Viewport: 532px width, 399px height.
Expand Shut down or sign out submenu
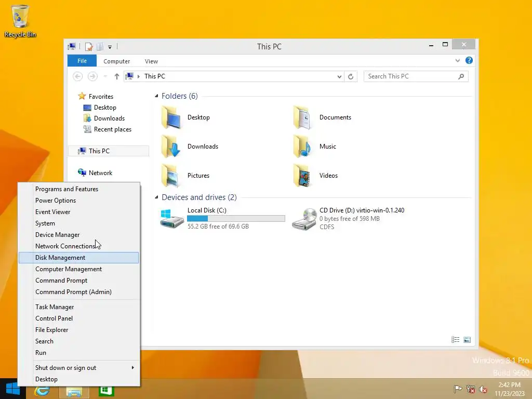point(79,368)
